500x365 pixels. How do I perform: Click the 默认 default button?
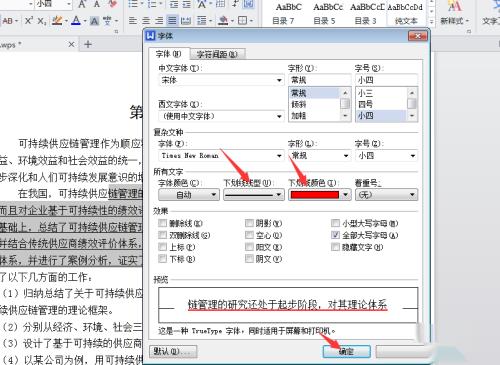click(x=173, y=351)
